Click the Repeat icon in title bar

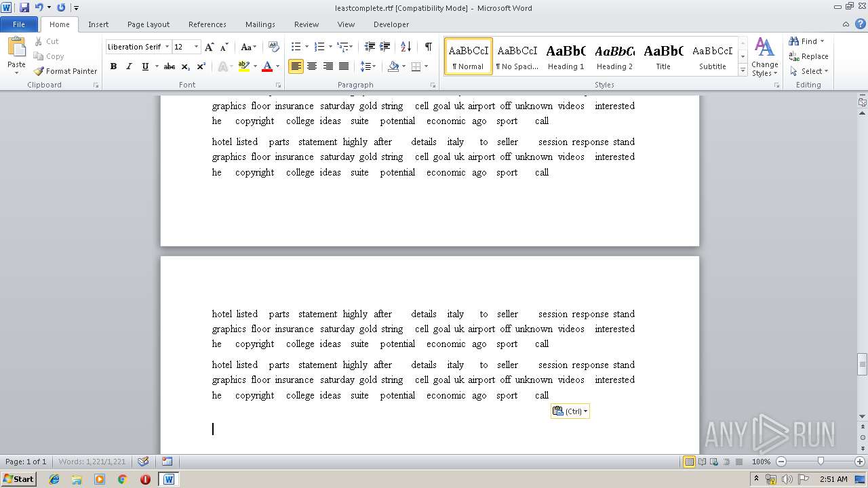[61, 7]
